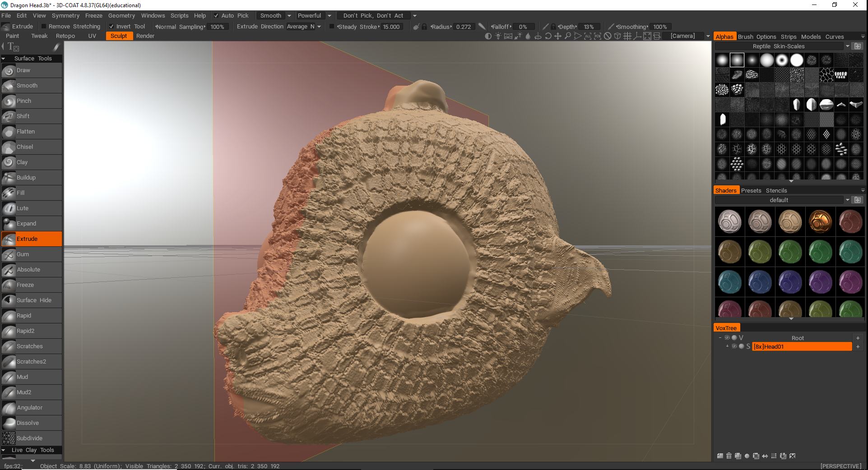Open the Stencils tab

[776, 191]
